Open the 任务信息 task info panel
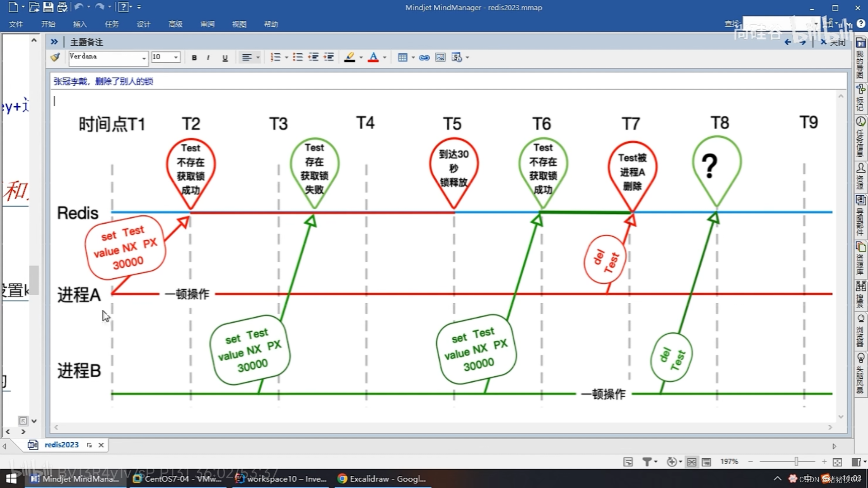868x488 pixels. (x=861, y=137)
